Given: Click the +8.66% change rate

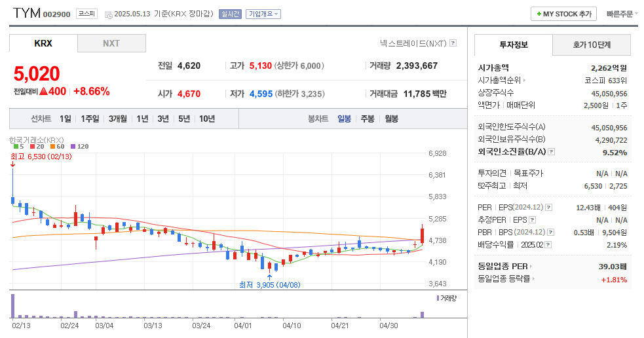Looking at the screenshot, I should [x=92, y=92].
